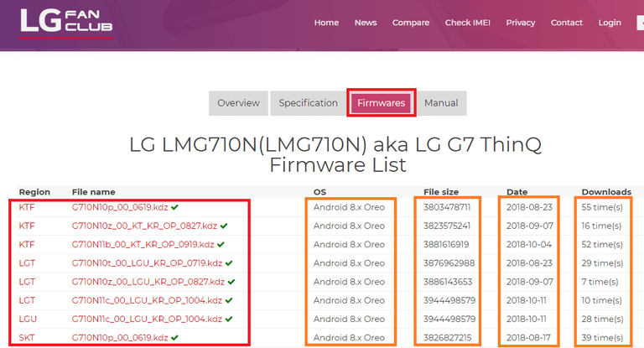Download G710N11c_00_LGU_KR_OP_1004.kdz in LGT row
644x348 pixels.
coord(147,300)
